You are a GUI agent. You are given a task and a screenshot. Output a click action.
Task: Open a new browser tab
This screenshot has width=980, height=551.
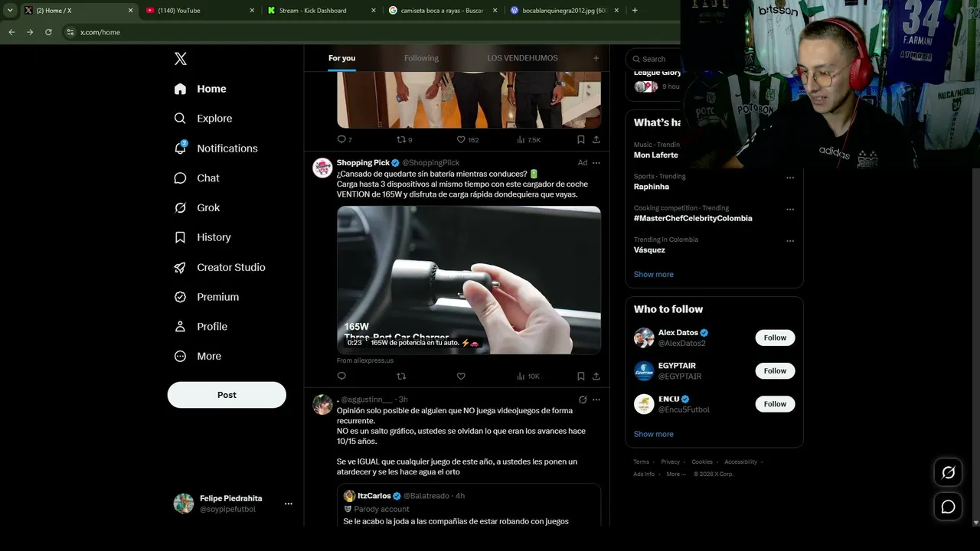(x=635, y=11)
